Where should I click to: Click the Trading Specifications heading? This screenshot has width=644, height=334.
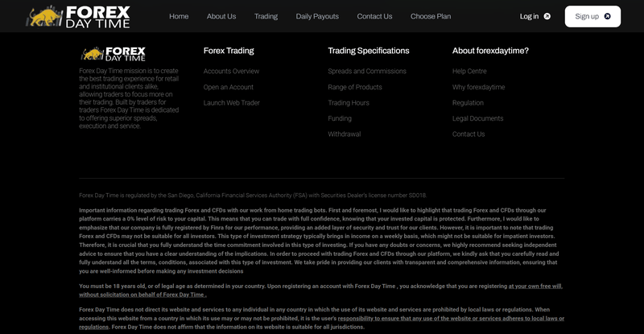(x=369, y=51)
